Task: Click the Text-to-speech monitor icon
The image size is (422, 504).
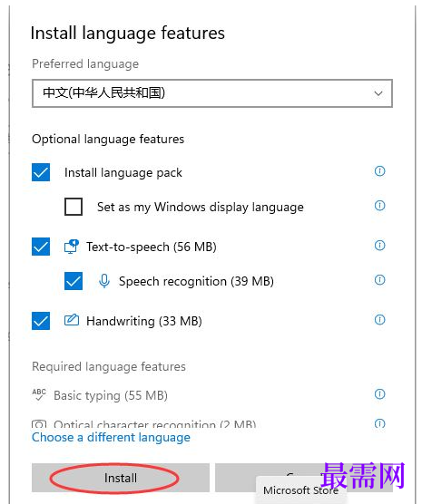Action: [x=71, y=247]
